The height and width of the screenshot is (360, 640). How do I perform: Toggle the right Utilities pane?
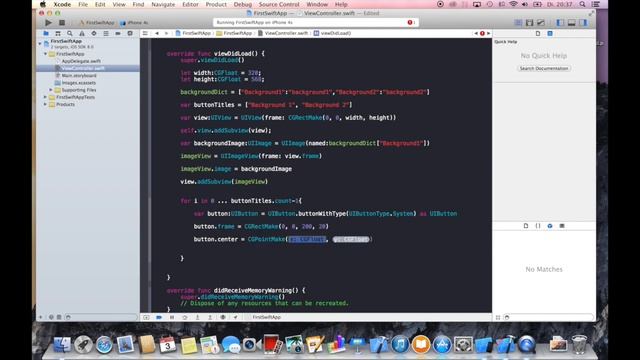click(583, 23)
